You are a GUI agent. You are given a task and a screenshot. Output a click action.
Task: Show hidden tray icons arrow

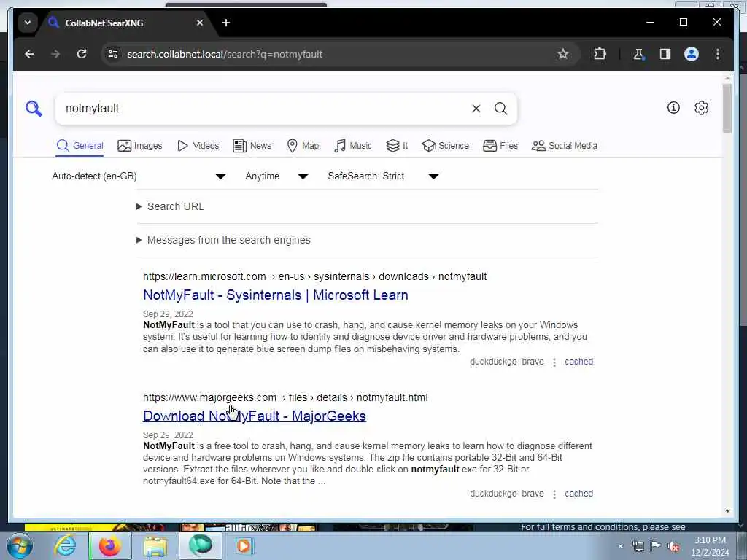[x=620, y=547]
